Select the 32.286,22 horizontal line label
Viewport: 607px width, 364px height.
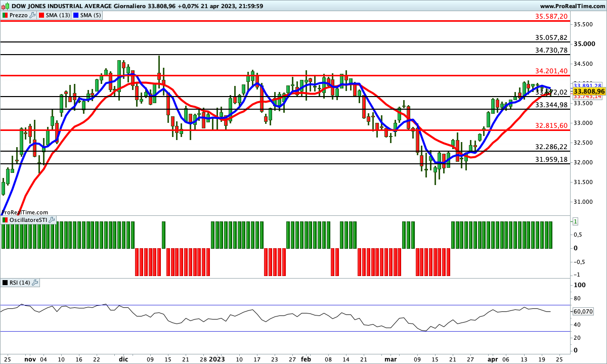click(x=551, y=147)
